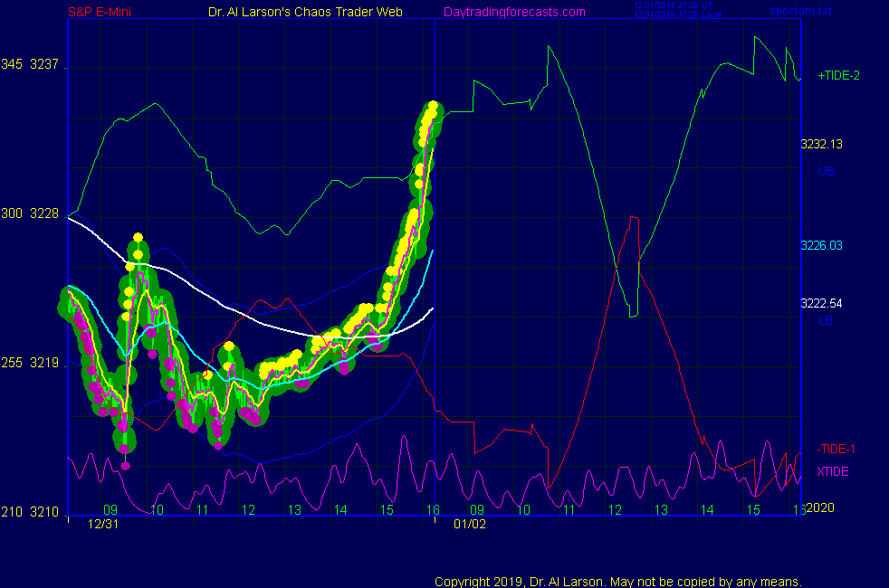Click the '255 3219' axis label
889x588 pixels.
(x=30, y=363)
